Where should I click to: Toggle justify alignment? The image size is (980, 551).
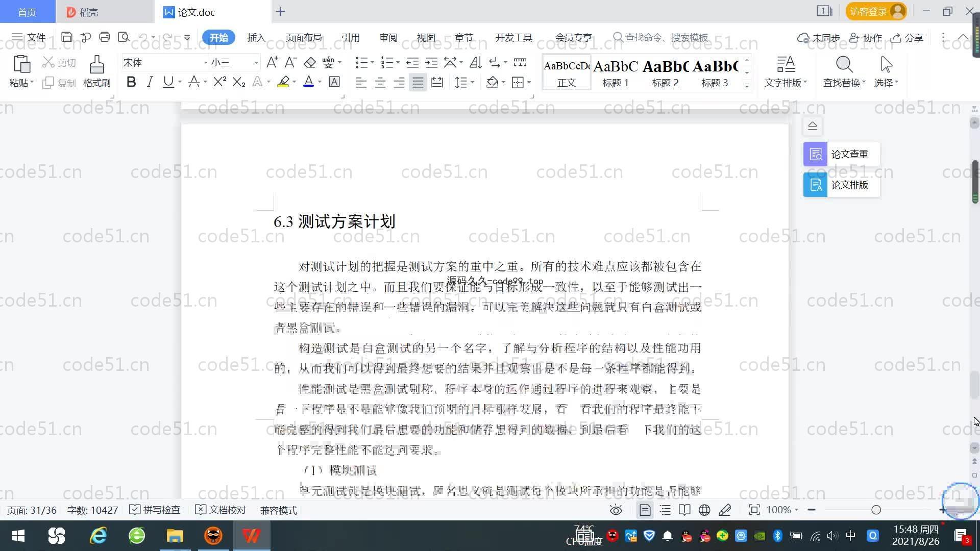(418, 82)
